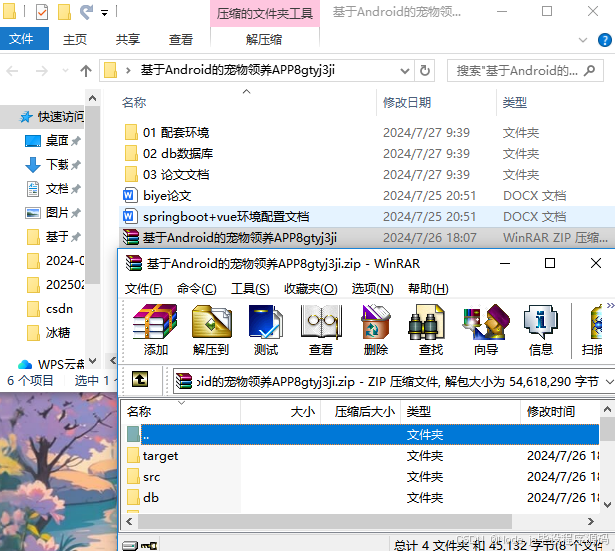Open the 文件 ribbon tab
615x551 pixels.
[24, 38]
